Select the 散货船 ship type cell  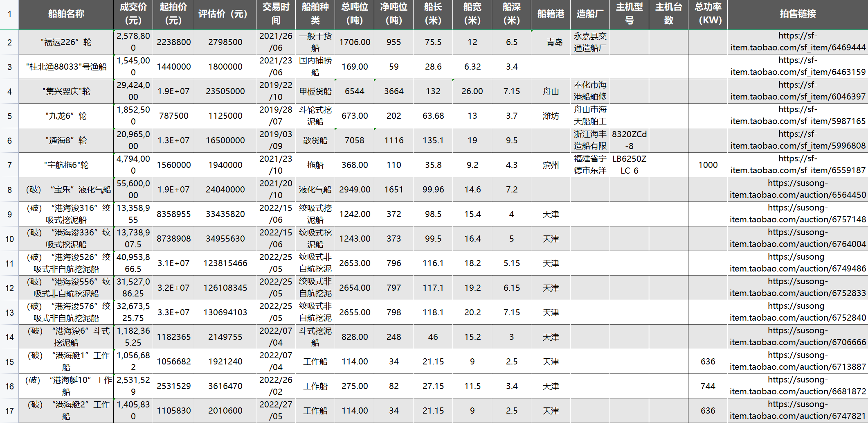point(315,140)
